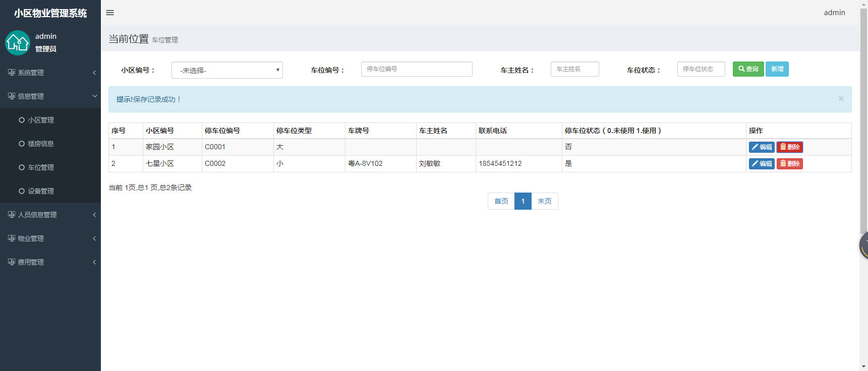Edit the C0002 parking space row

coord(762,164)
